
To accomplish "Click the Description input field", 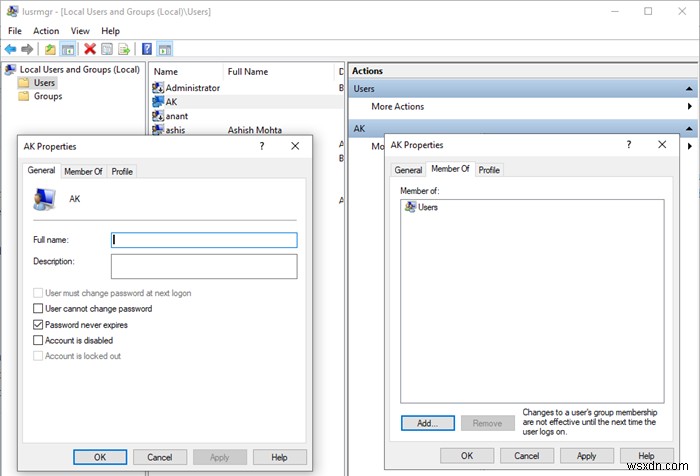I will (204, 267).
